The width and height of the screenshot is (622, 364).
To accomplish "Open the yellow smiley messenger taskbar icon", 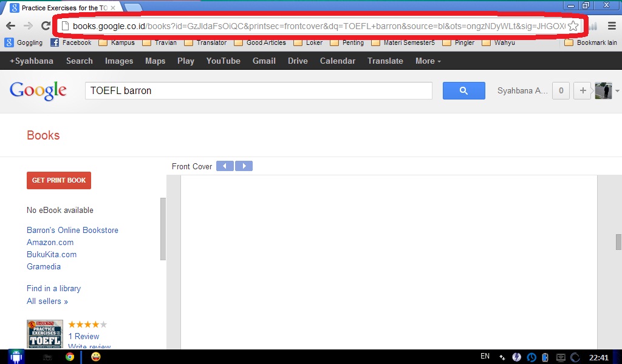I will click(x=95, y=357).
